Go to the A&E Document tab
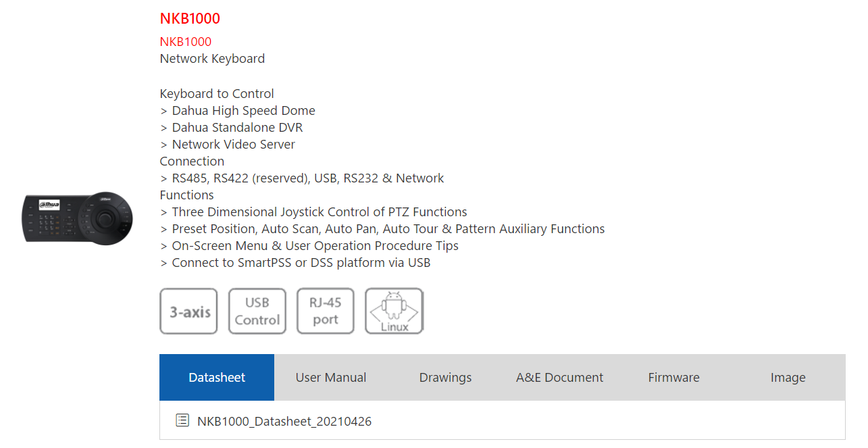 coord(559,378)
